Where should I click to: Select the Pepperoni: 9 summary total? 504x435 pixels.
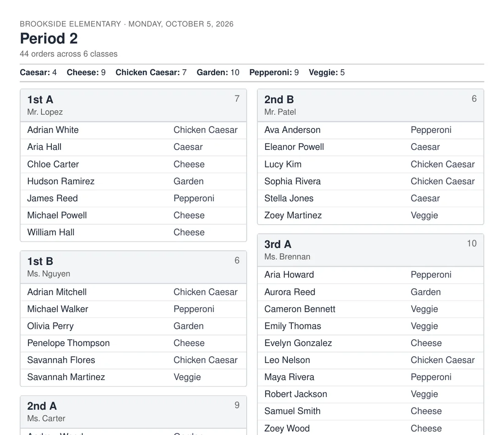[x=274, y=72]
